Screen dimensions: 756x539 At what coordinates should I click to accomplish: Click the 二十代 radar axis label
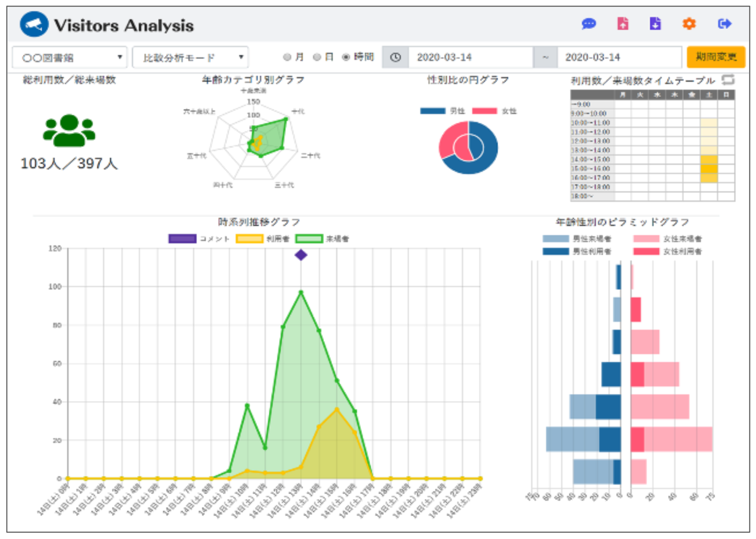coord(310,156)
